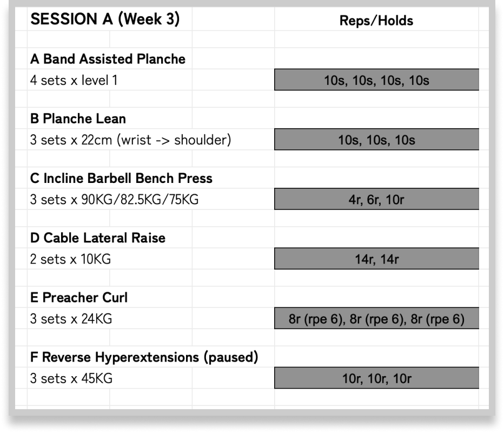The image size is (504, 433).
Task: Click the gray cell with three 10s holds
Action: click(376, 140)
